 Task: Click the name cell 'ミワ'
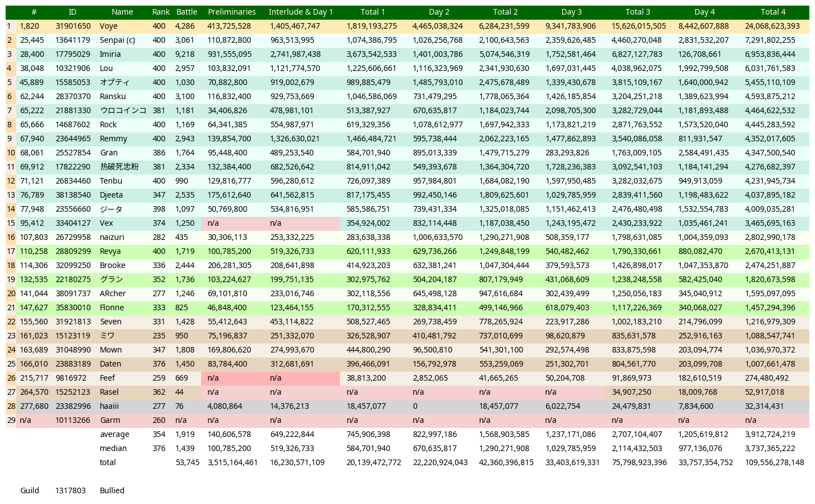[x=107, y=336]
